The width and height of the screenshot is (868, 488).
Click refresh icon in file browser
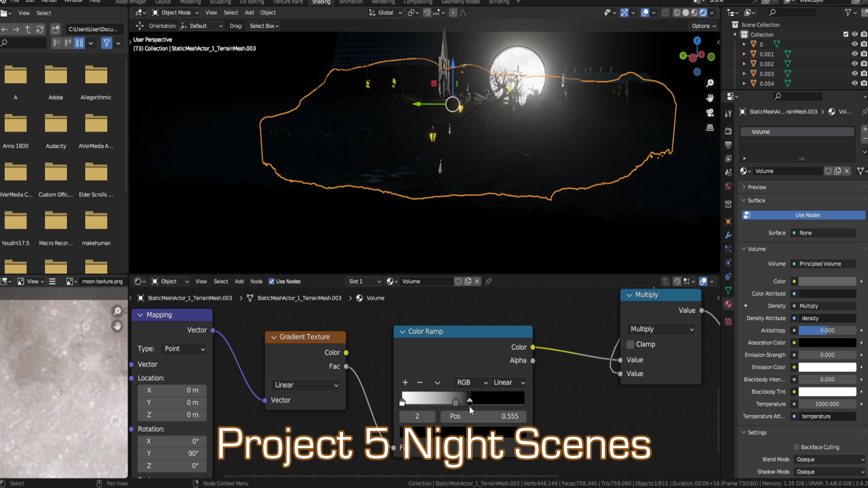pyautogui.click(x=40, y=29)
